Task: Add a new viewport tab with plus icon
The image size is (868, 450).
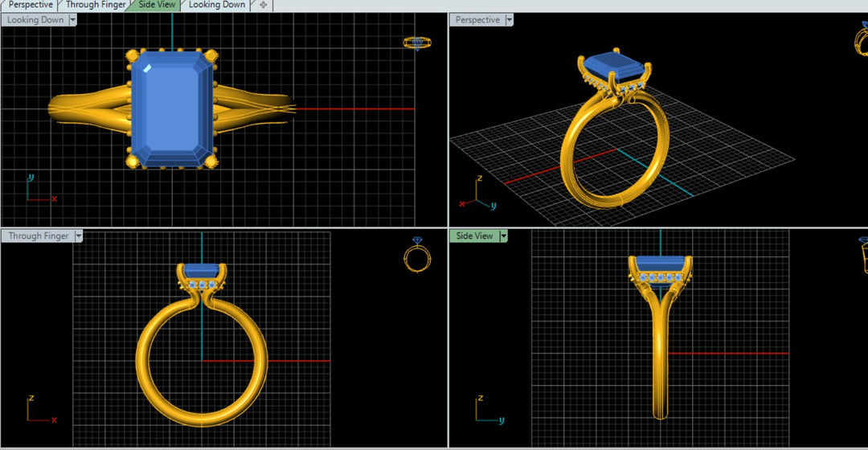Action: pyautogui.click(x=264, y=5)
